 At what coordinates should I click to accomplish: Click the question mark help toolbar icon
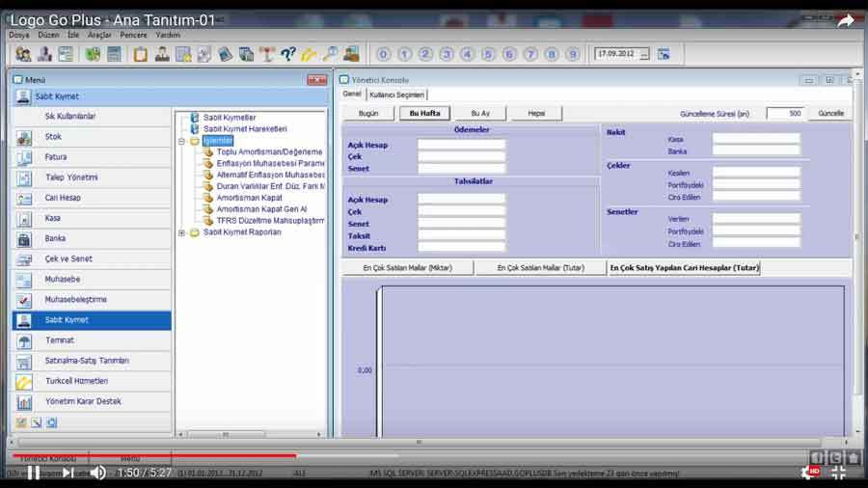[x=287, y=54]
